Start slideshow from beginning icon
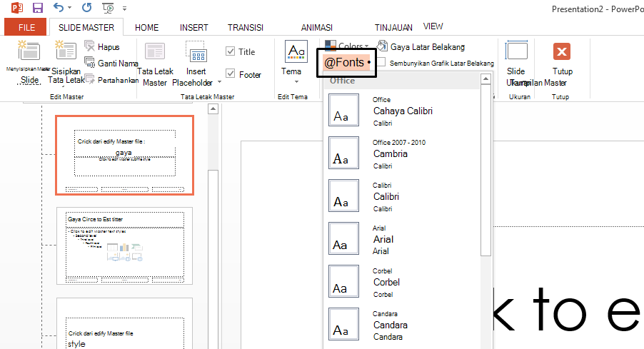The image size is (644, 349). [108, 8]
